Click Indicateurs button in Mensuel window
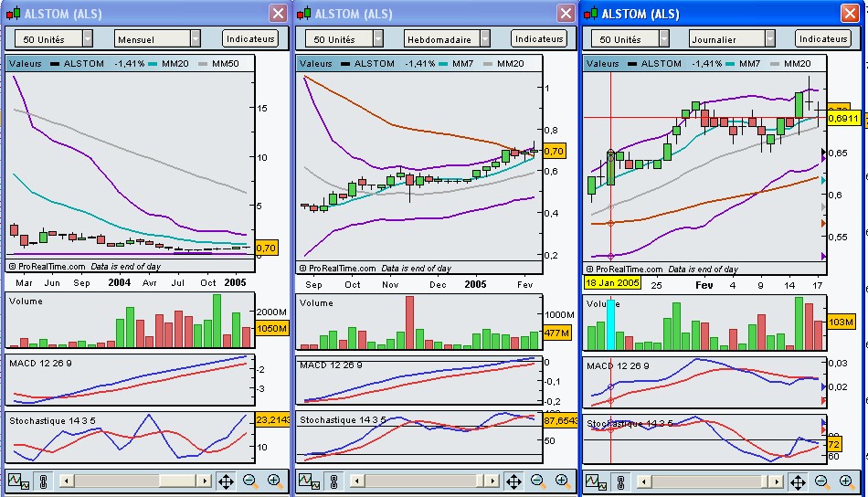This screenshot has height=497, width=868. coord(250,38)
